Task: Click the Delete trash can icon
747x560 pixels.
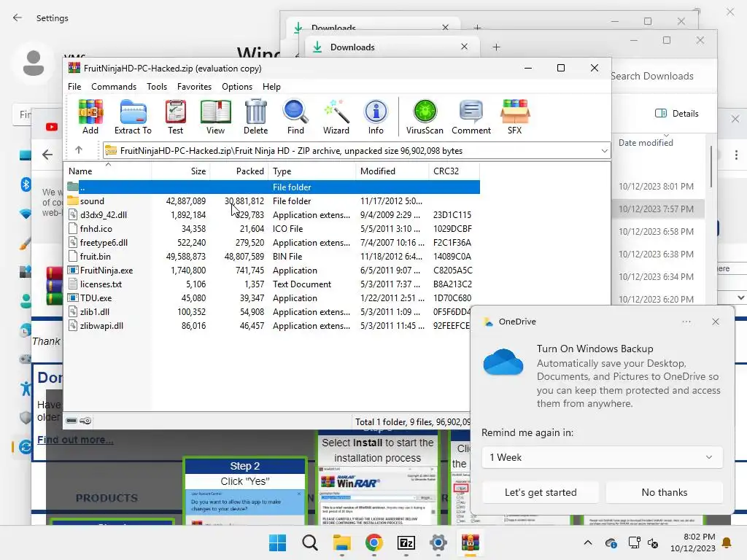Action: [256, 117]
